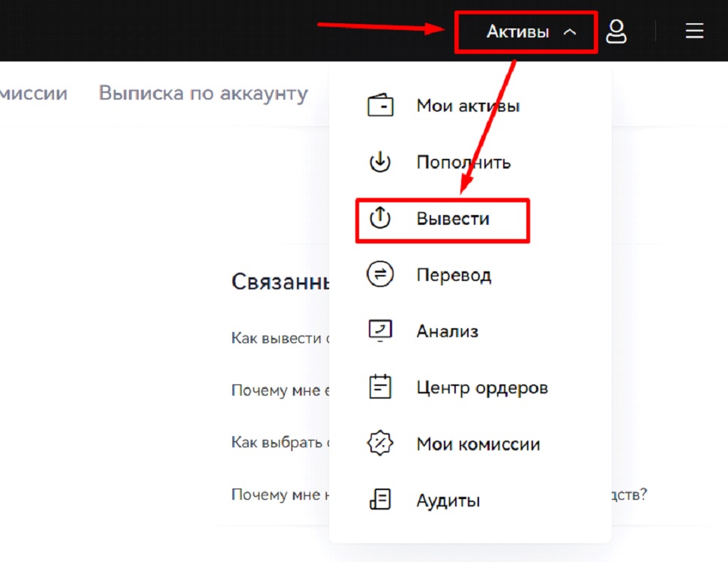Image resolution: width=728 pixels, height=562 pixels.
Task: Click the Аудиты document icon
Action: [380, 499]
